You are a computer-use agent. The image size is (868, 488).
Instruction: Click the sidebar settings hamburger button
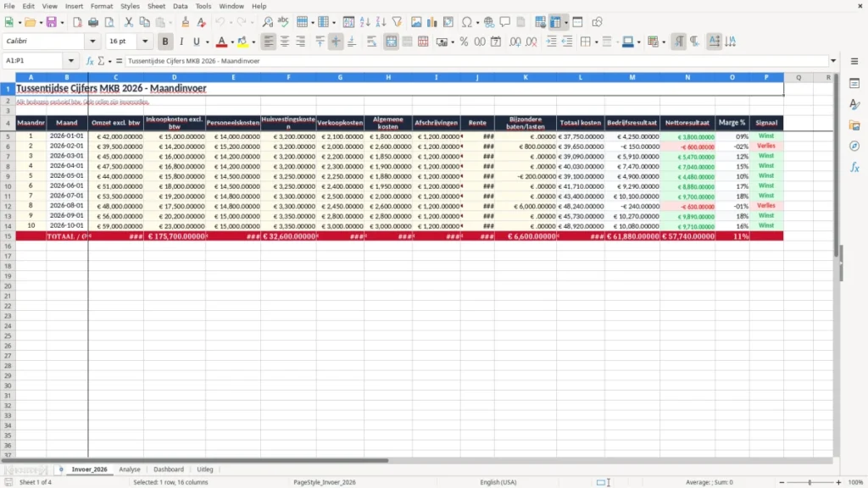854,61
